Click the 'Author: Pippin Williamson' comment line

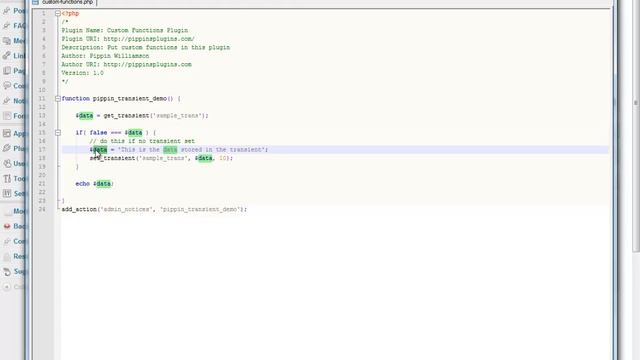point(105,56)
